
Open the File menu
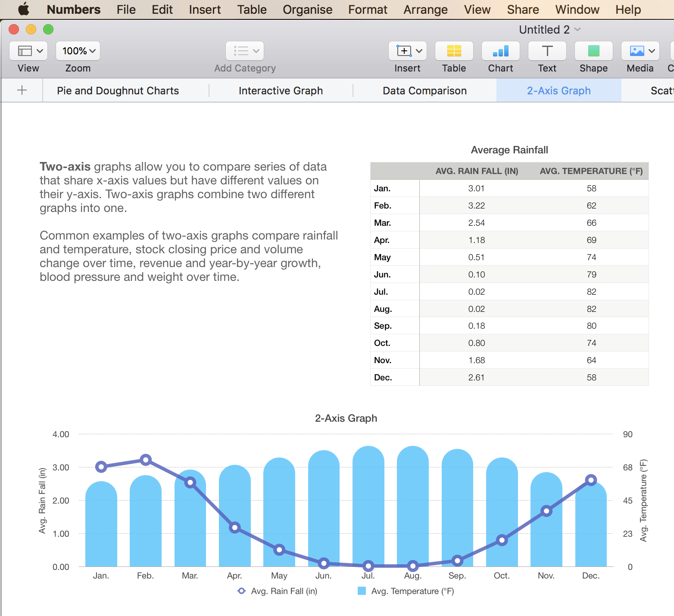[x=126, y=9]
